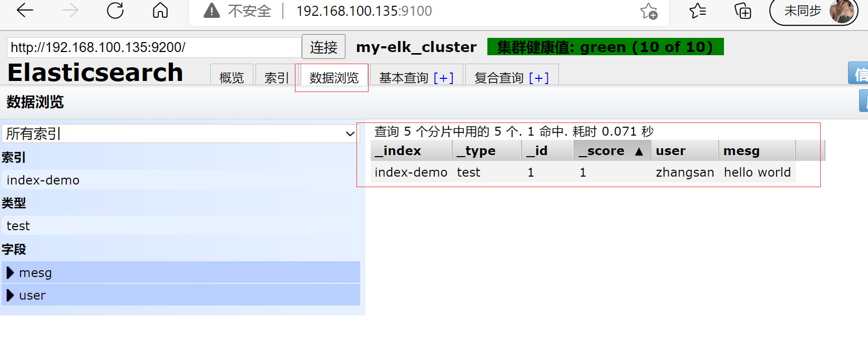Go forward with the browser forward arrow

(70, 11)
